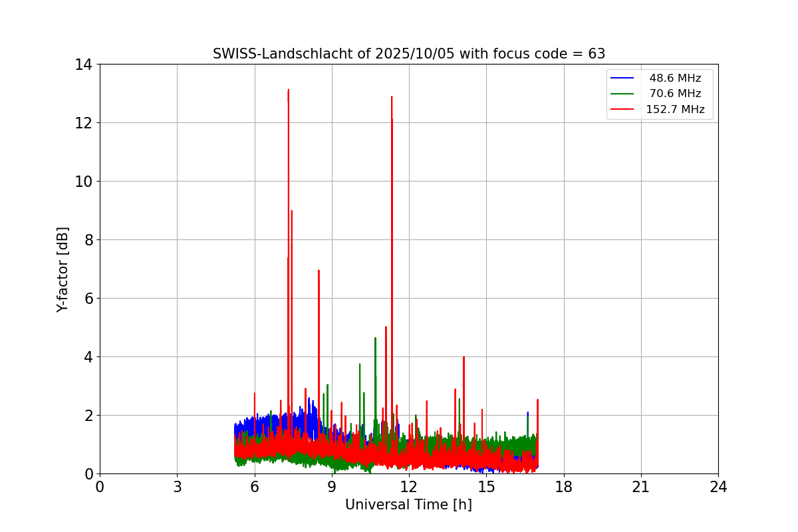Click the red line swatch in the legend

click(x=622, y=110)
